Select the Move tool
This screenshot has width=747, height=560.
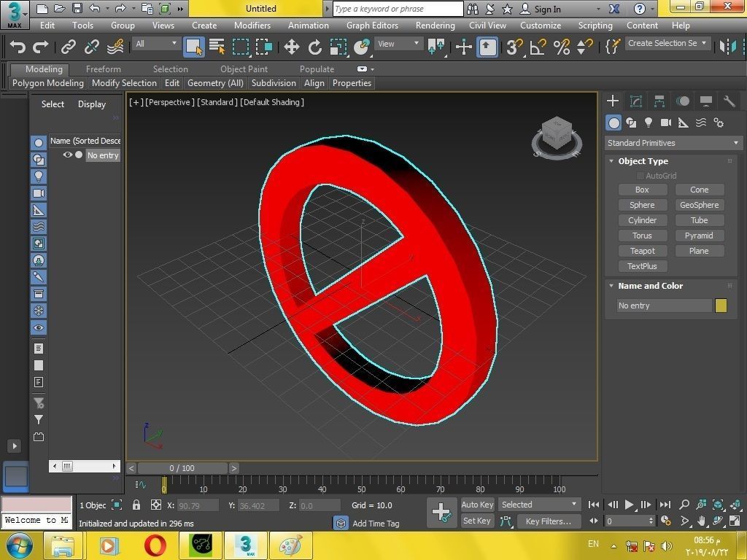click(x=291, y=47)
